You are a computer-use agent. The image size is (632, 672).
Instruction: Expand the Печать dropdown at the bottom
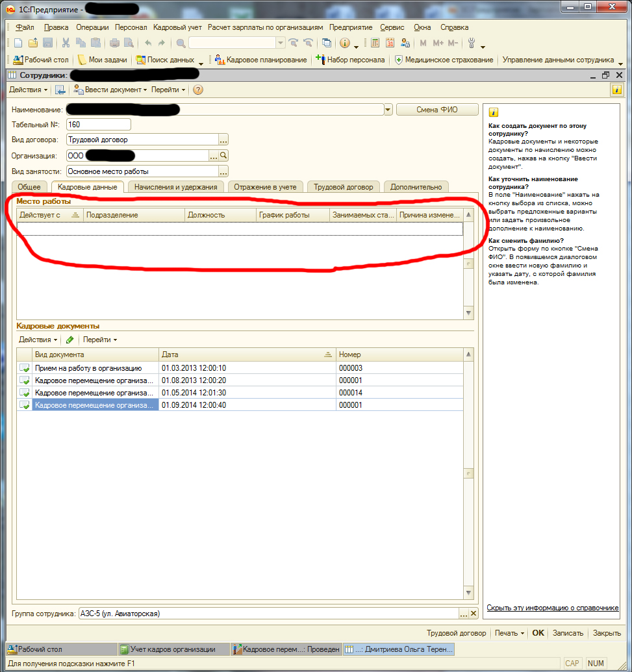point(509,633)
